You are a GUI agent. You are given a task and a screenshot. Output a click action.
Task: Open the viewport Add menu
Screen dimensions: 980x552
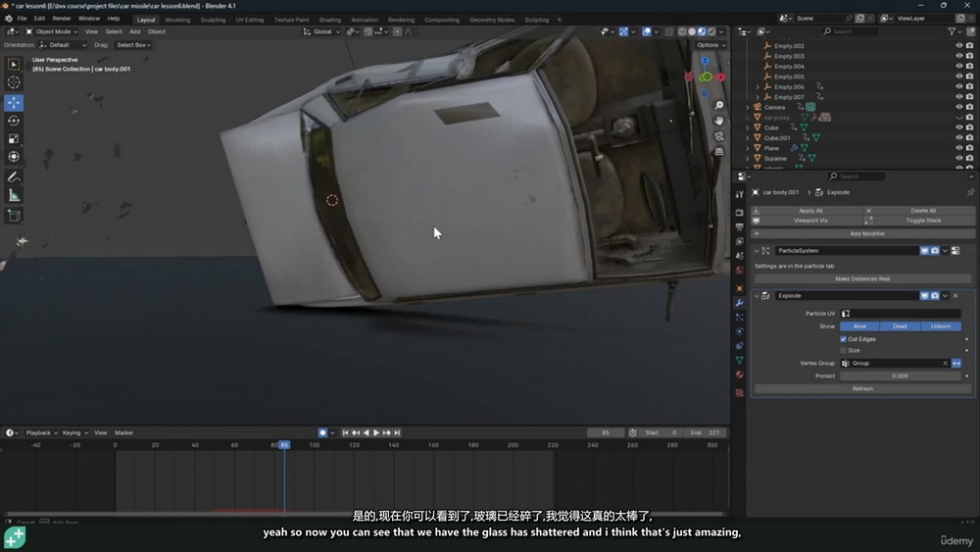point(134,31)
